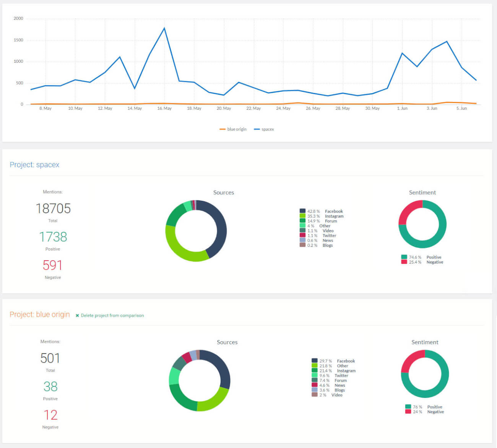Click Video 1.1 % entry in spacex legend
Screen dimensions: 497x448
click(317, 231)
